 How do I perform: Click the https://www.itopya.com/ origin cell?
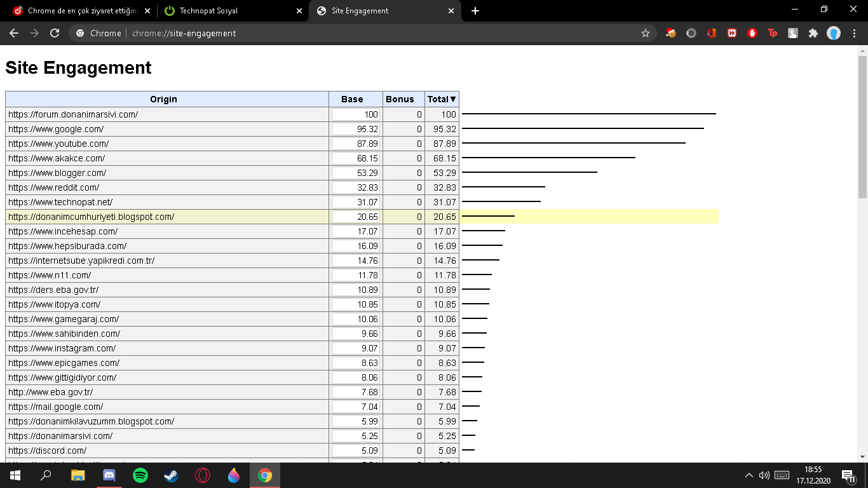tap(167, 304)
